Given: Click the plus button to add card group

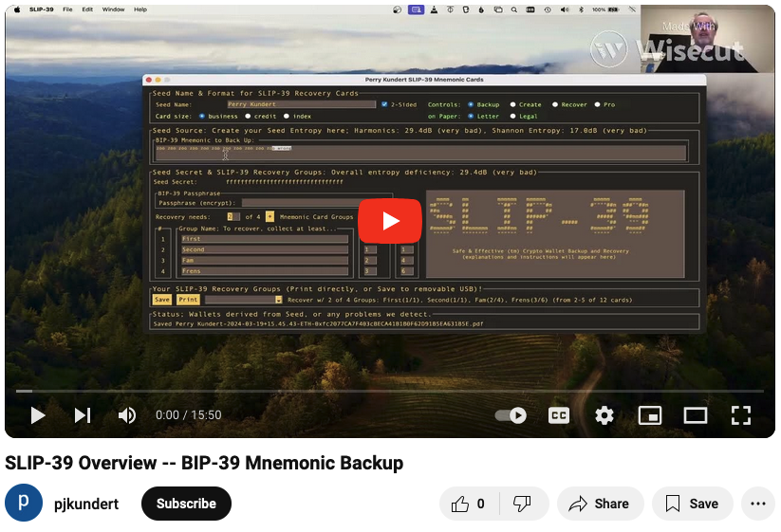Looking at the screenshot, I should (270, 216).
